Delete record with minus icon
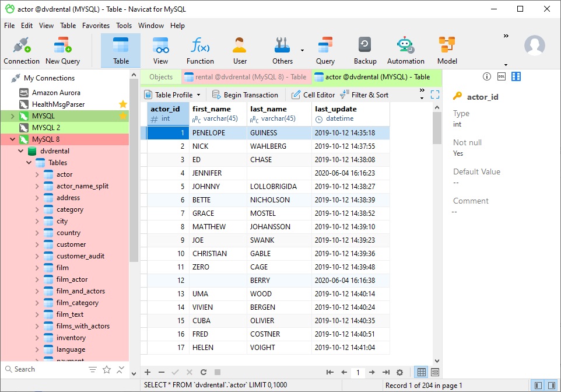This screenshot has height=392, width=561. (x=162, y=372)
